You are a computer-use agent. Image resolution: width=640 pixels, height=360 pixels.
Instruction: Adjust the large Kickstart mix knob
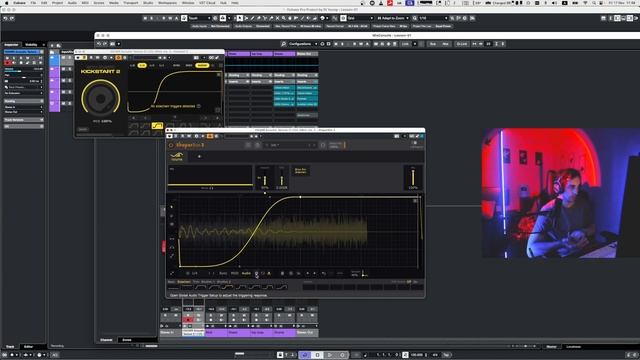point(101,98)
